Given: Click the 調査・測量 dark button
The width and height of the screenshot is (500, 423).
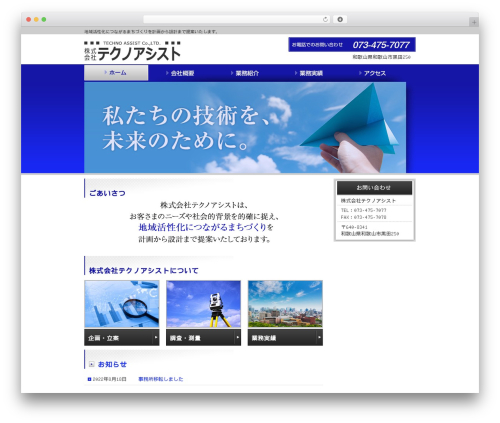Looking at the screenshot, I should (x=203, y=338).
